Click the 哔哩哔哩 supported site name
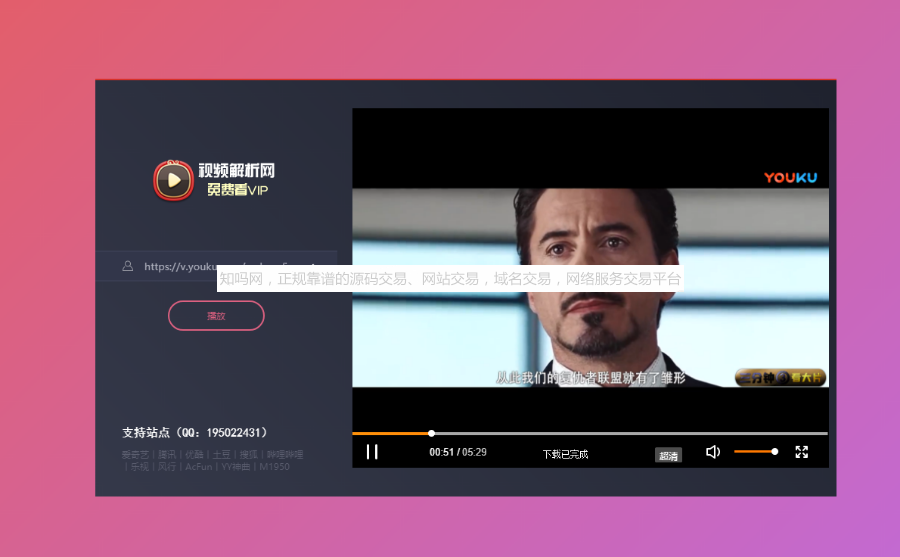The width and height of the screenshot is (900, 557). pyautogui.click(x=285, y=455)
